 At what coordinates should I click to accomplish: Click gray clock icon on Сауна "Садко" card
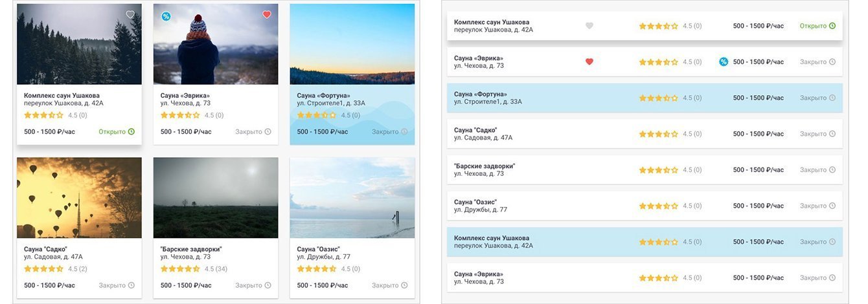click(x=131, y=285)
